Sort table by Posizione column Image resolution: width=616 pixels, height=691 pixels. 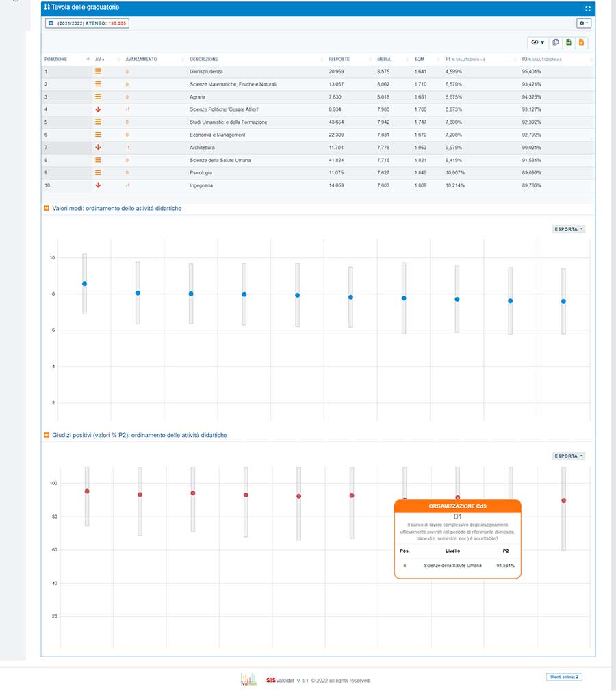tap(56, 60)
